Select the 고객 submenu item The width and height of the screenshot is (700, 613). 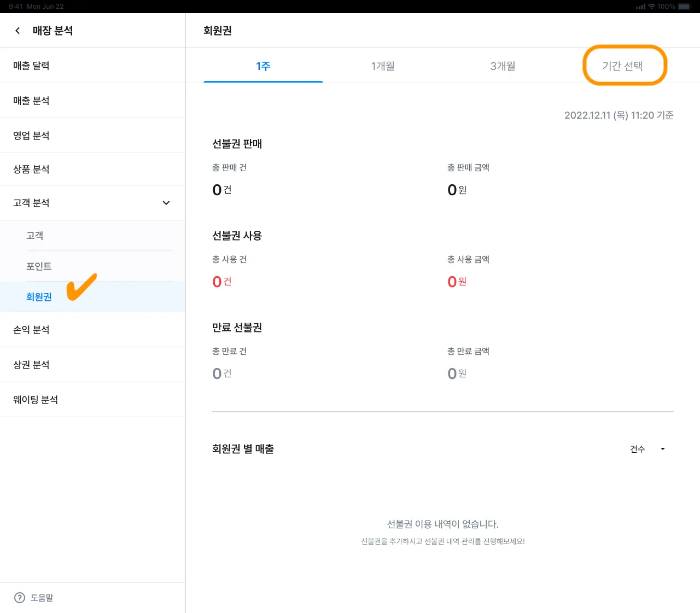coord(35,236)
